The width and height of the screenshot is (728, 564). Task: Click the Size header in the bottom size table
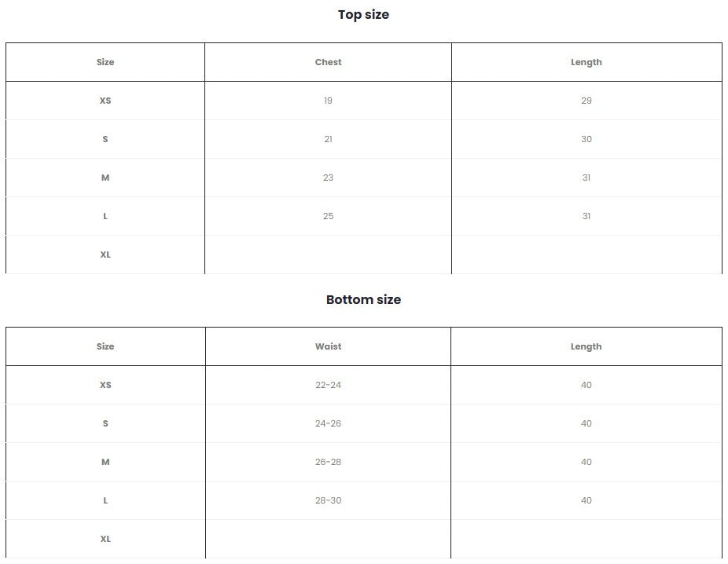coord(105,346)
